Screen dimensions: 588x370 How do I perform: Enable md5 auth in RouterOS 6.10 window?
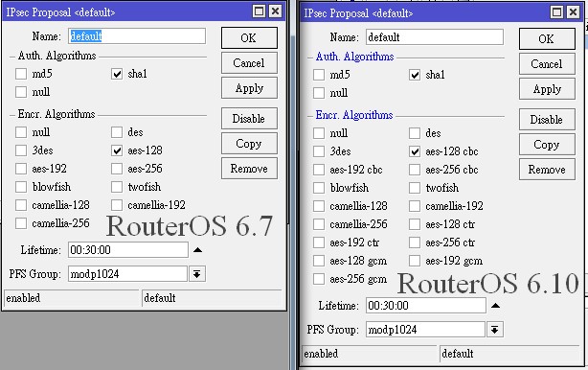pos(319,75)
